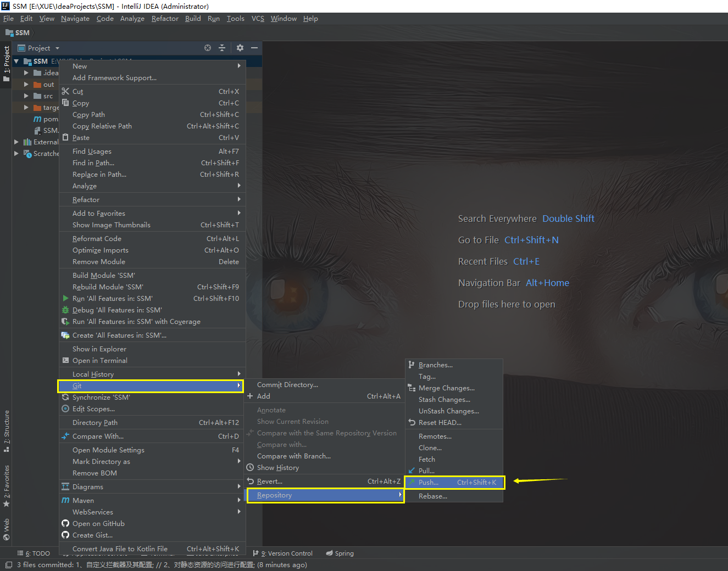The height and width of the screenshot is (571, 728).
Task: Click the Merge Changes icon
Action: tap(412, 388)
